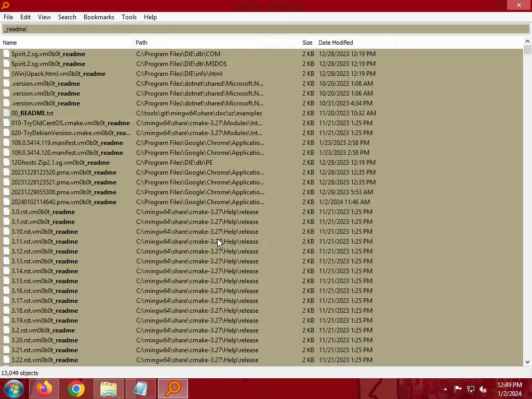Click file icon of 3.0.rst.vm0b0t_readme
This screenshot has height=399, width=532.
point(6,212)
